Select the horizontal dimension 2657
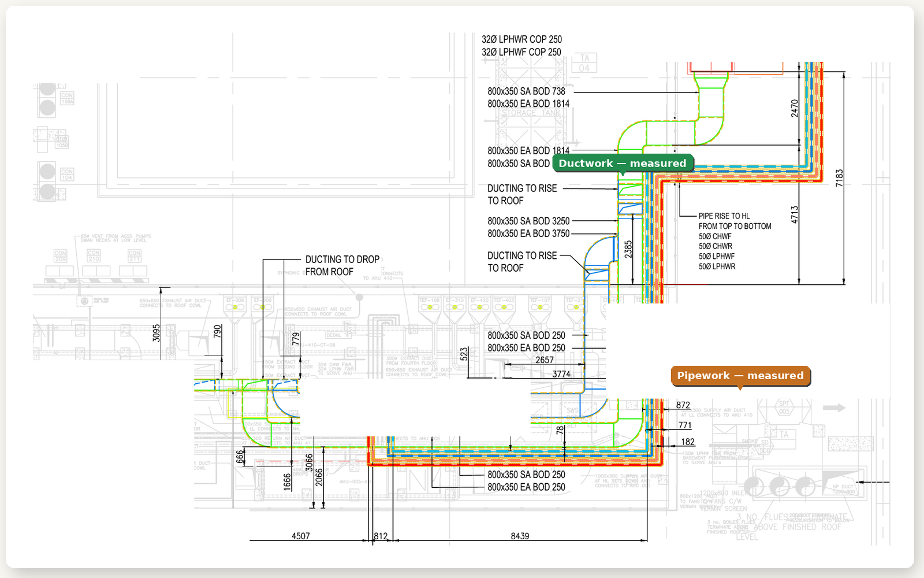This screenshot has height=578, width=924. click(x=545, y=360)
